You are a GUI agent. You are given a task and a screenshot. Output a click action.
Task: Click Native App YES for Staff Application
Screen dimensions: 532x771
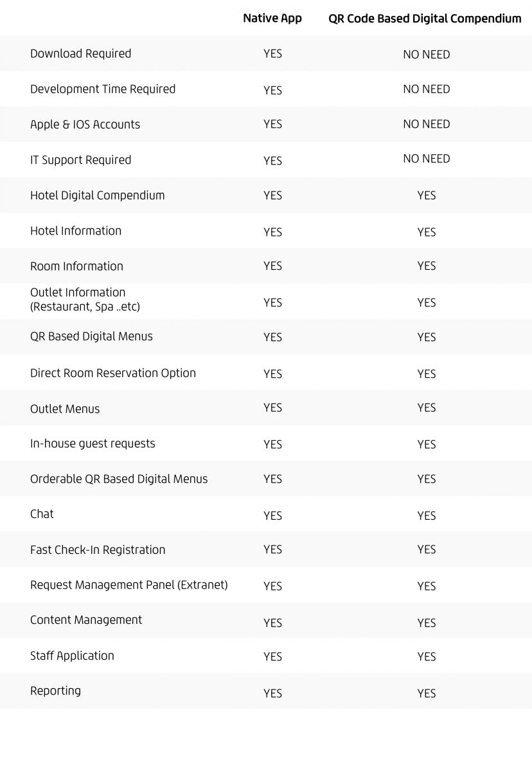tap(272, 657)
